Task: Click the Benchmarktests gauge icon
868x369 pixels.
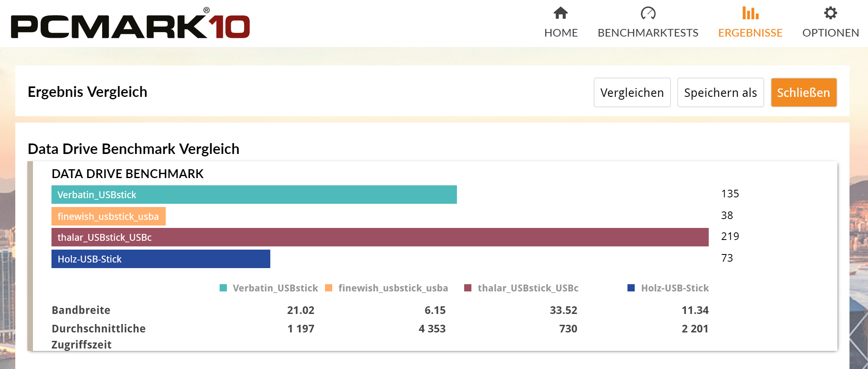Action: pyautogui.click(x=648, y=13)
